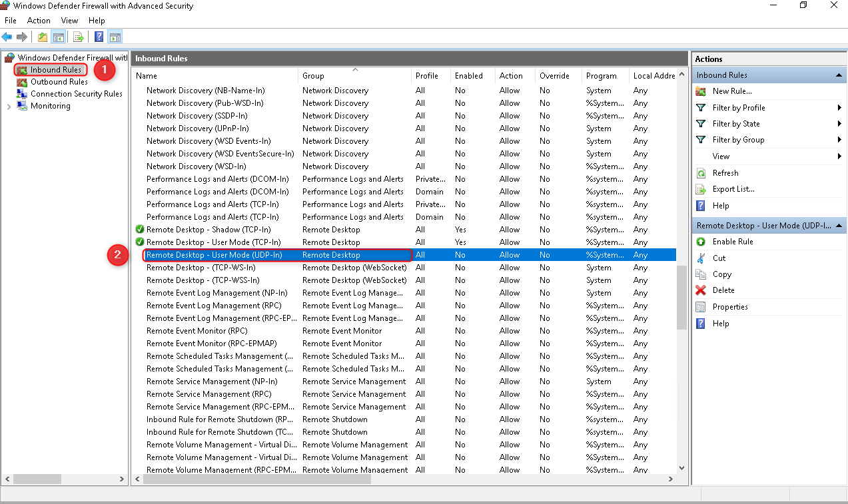Open the View menu
Viewport: 848px width, 504px height.
coord(69,20)
